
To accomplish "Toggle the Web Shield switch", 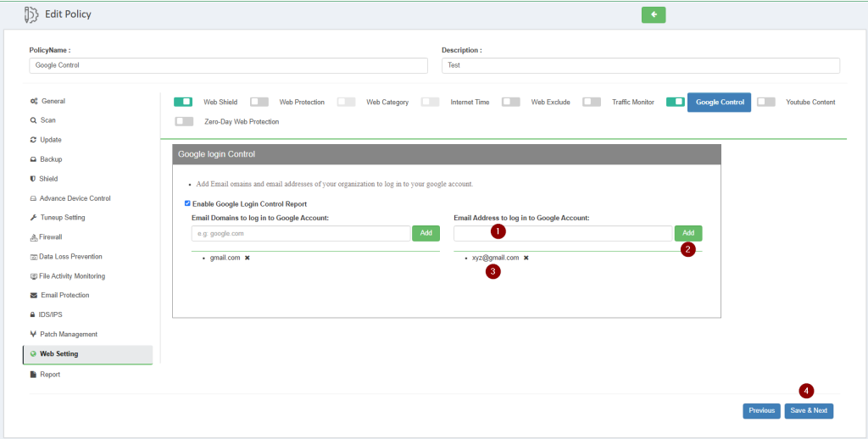I will click(183, 102).
